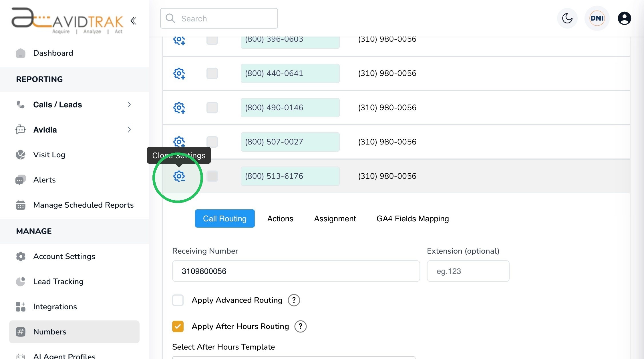644x359 pixels.
Task: Collapse the sidebar with the double-chevron icon
Action: click(x=133, y=21)
